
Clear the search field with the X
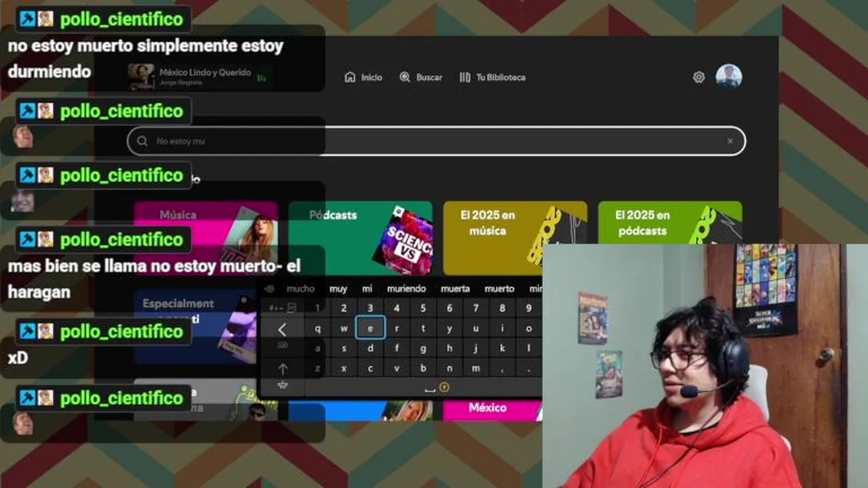730,141
